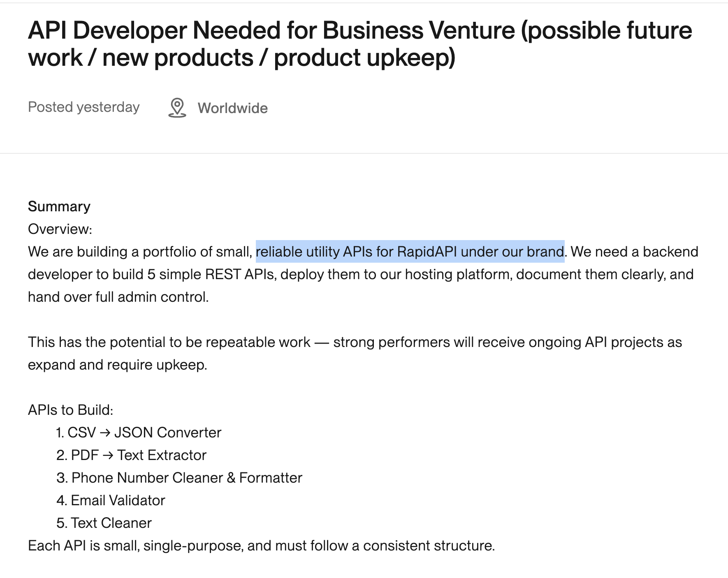Viewport: 728px width, 578px height.
Task: Click the Summary heading
Action: [x=59, y=206]
